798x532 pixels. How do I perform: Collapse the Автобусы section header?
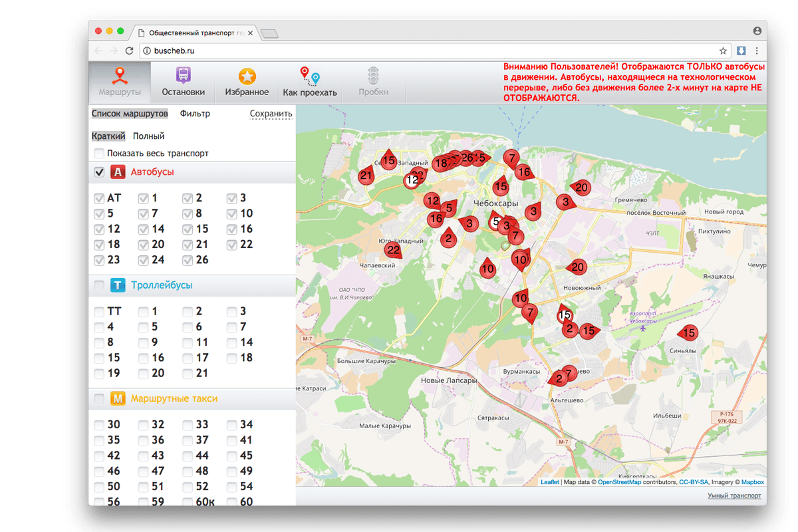[152, 172]
